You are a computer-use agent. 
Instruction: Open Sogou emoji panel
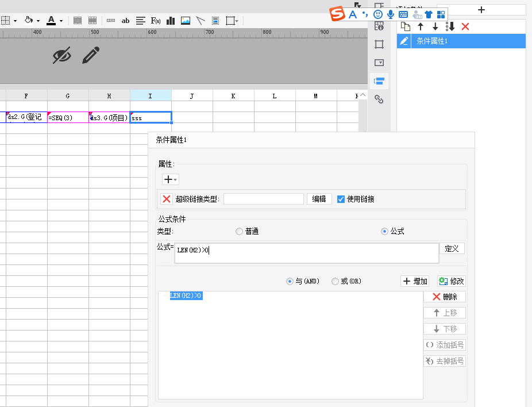coord(377,14)
